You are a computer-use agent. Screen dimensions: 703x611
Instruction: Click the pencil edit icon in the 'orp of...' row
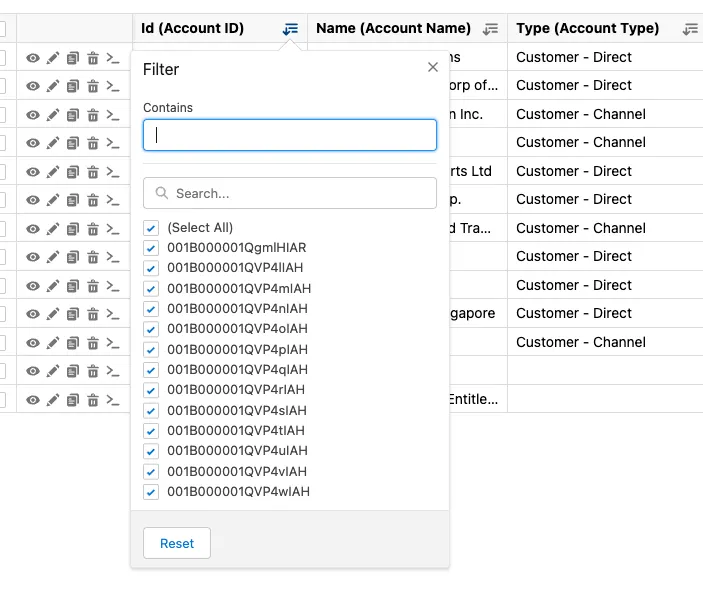click(53, 86)
